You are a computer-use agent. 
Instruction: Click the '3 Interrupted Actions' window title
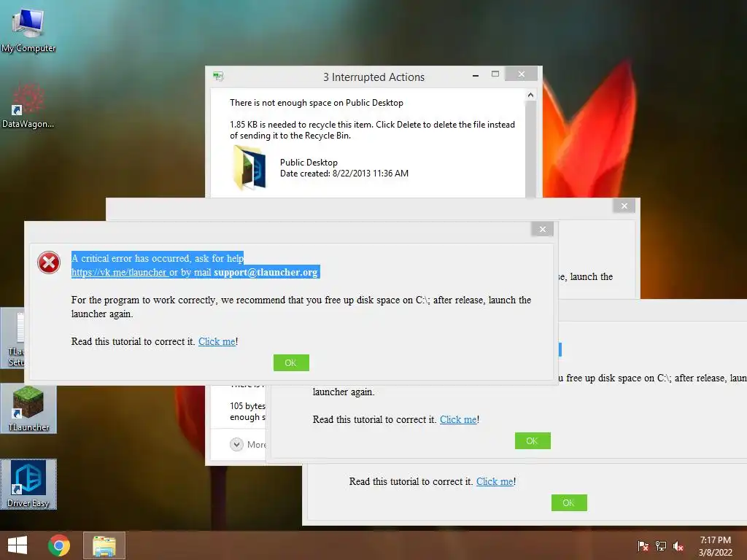point(373,77)
